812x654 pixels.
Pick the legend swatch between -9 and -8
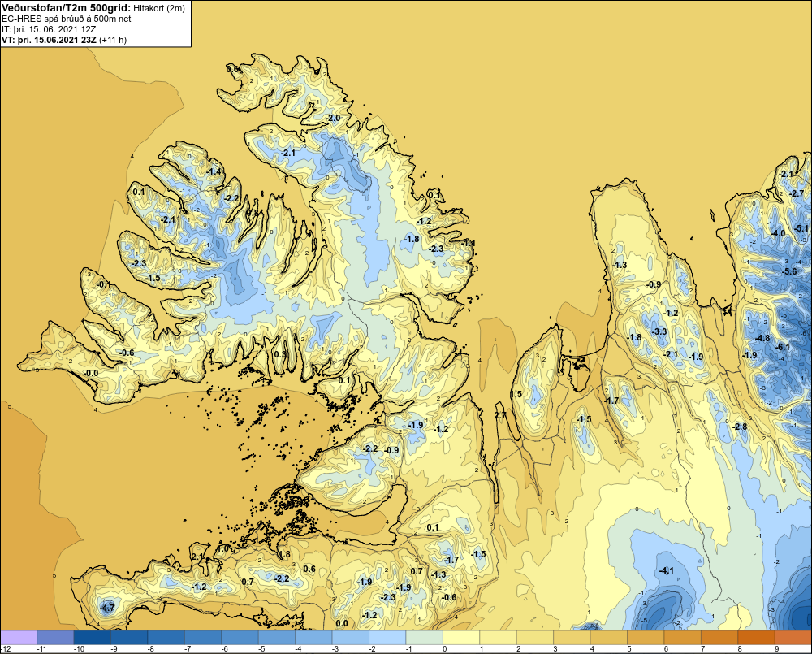tap(129, 637)
